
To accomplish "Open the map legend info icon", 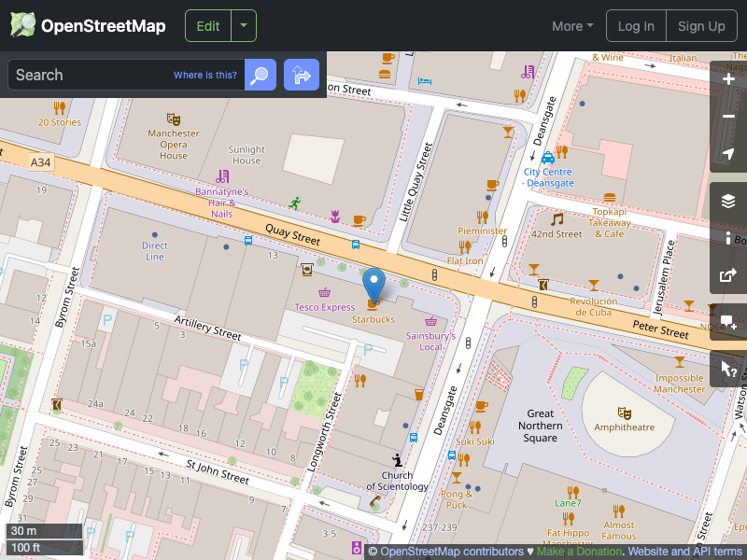I will [726, 237].
